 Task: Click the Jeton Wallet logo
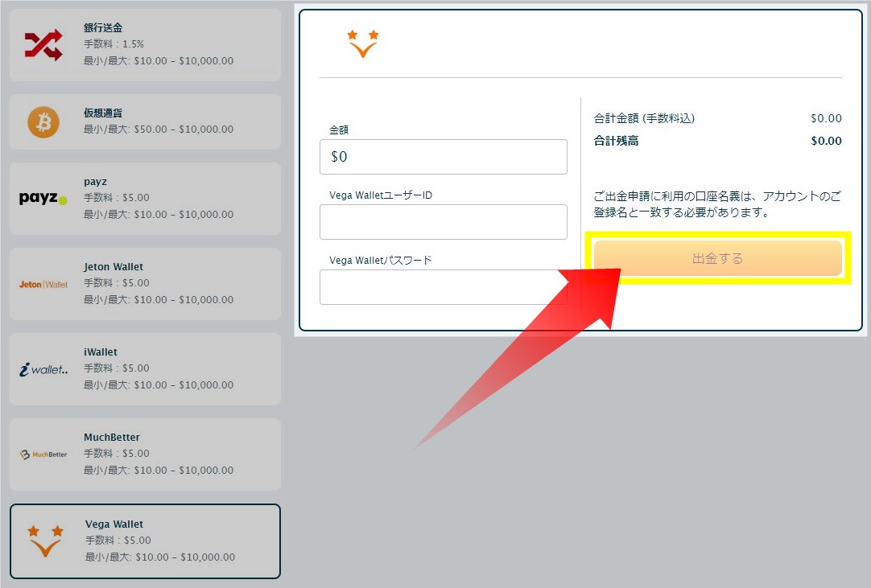43,284
